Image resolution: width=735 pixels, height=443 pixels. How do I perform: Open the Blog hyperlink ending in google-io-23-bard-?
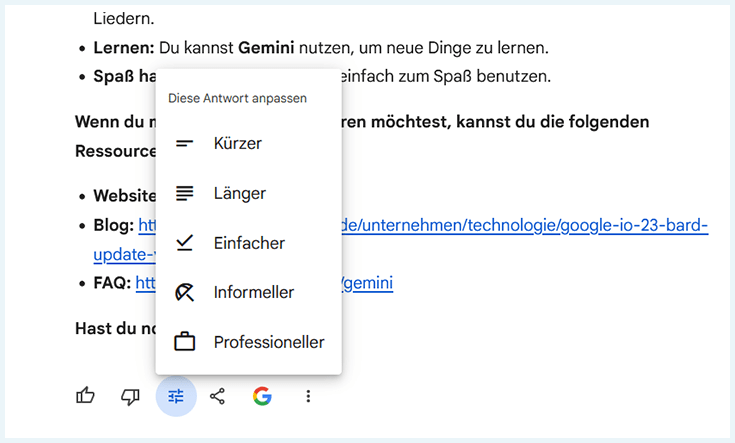coord(525,225)
